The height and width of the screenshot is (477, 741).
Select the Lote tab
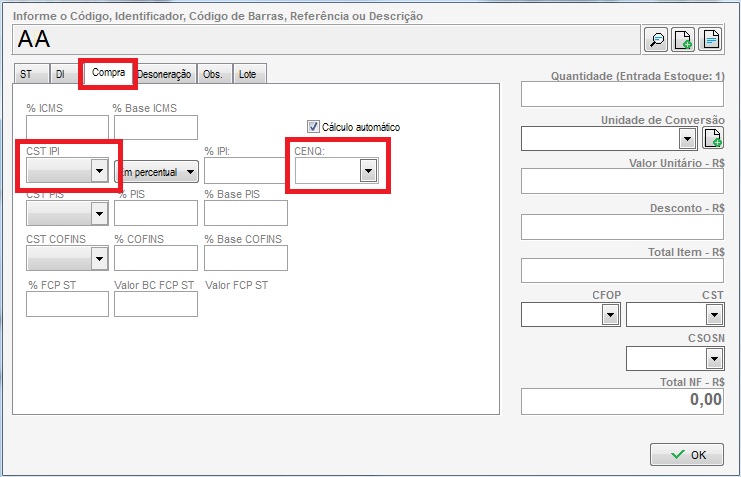pos(247,74)
